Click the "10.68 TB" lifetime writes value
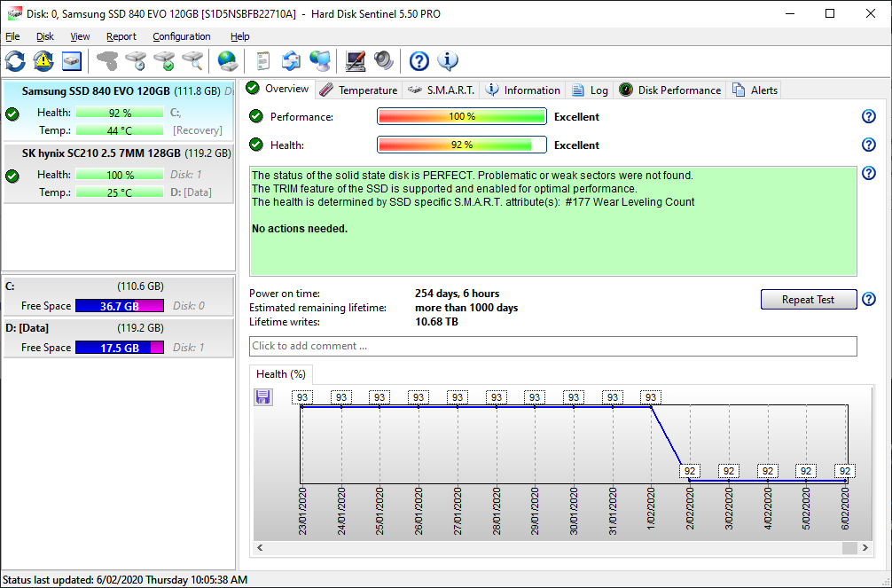Viewport: 892px width, 588px height. pos(436,322)
